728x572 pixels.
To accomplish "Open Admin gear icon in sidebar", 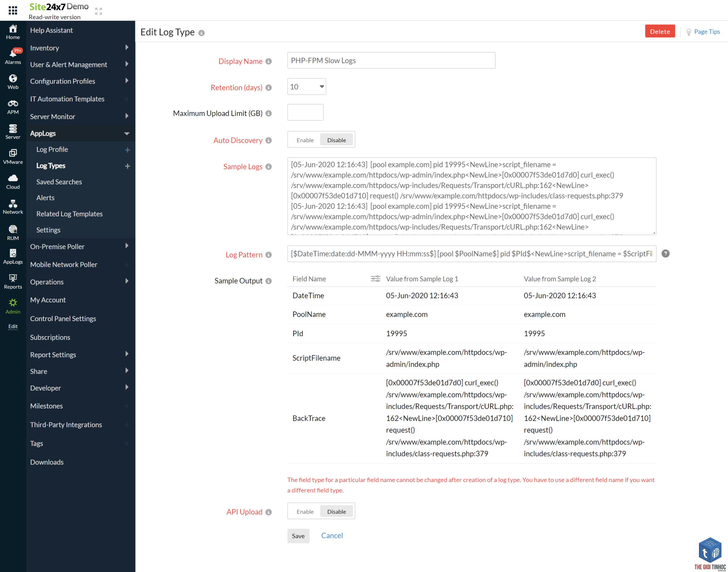I will tap(13, 306).
